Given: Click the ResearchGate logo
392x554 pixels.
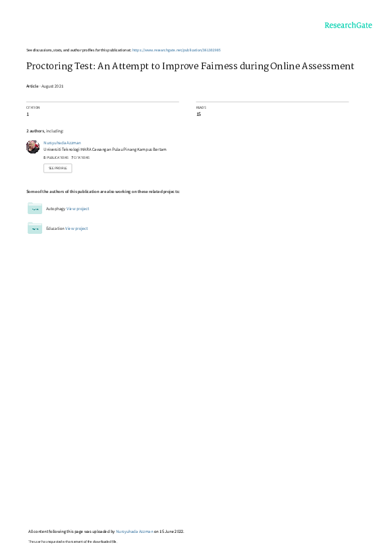Looking at the screenshot, I should pos(348,25).
